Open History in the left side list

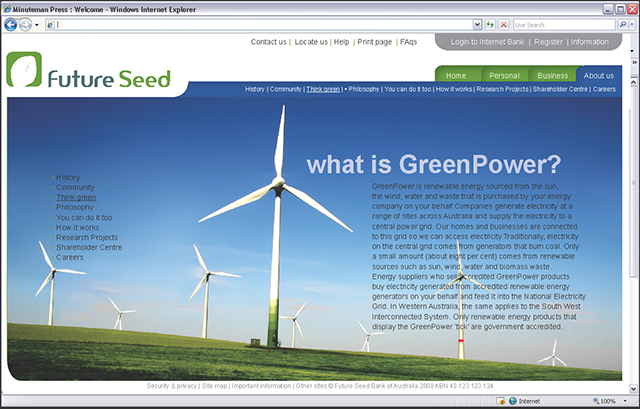pos(68,178)
